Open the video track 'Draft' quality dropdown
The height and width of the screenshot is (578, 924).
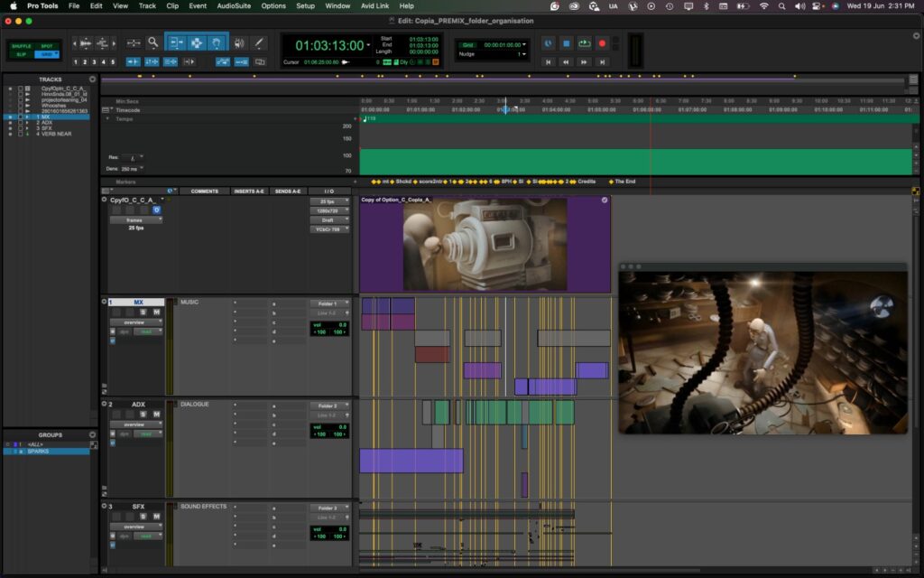(x=329, y=219)
